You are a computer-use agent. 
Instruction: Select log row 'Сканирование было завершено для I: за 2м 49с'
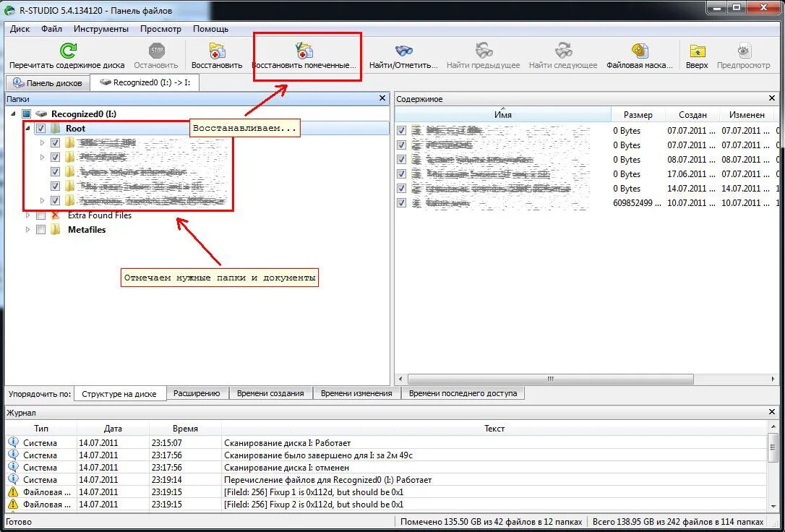tap(386, 455)
